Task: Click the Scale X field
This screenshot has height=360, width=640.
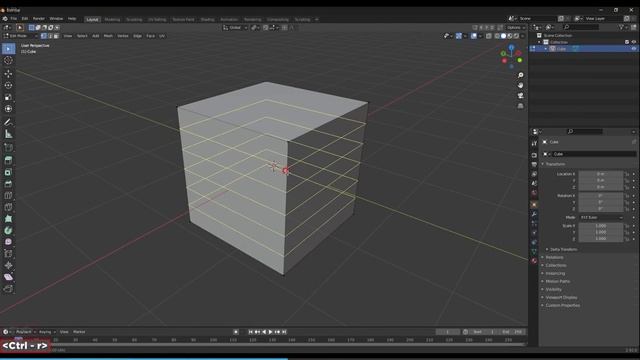Action: point(601,226)
